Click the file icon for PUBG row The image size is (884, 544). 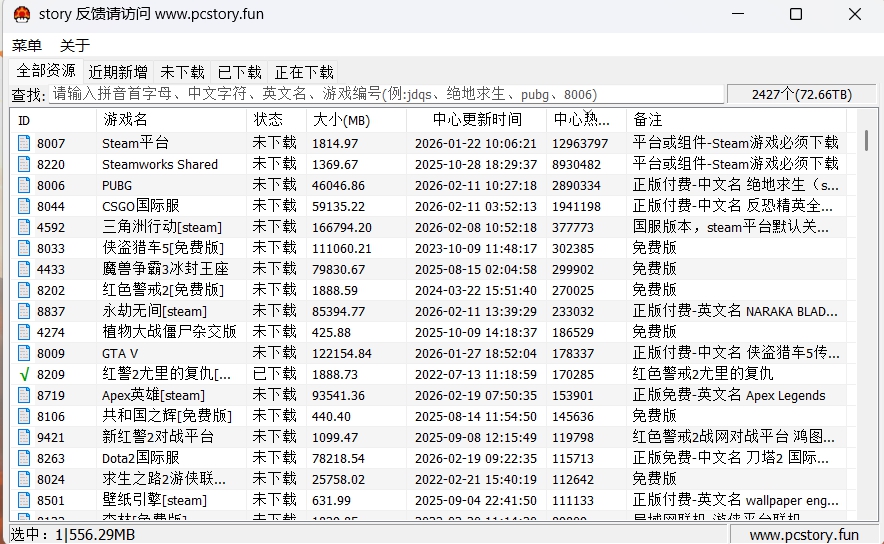(24, 185)
